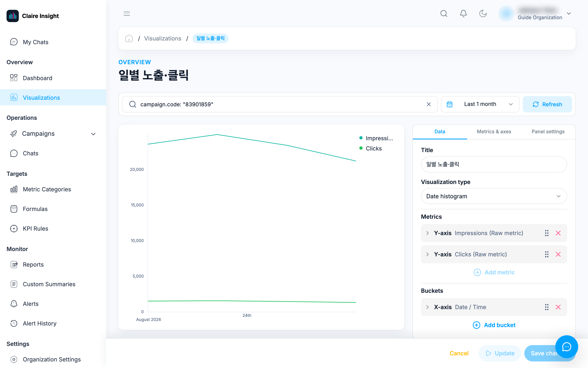Image resolution: width=588 pixels, height=368 pixels.
Task: Switch to Metrics & axes tab
Action: pos(494,132)
